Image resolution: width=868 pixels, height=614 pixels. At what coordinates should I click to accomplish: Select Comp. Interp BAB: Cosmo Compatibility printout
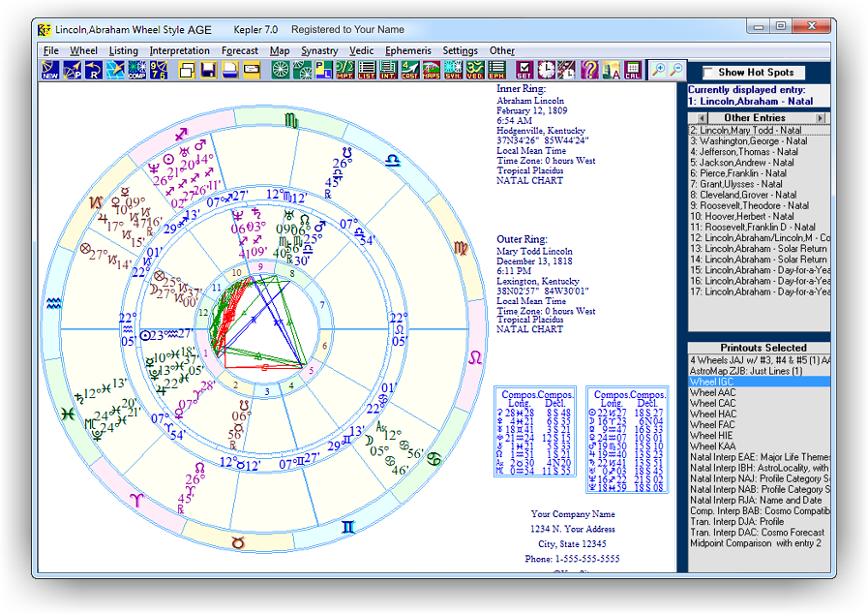click(759, 511)
